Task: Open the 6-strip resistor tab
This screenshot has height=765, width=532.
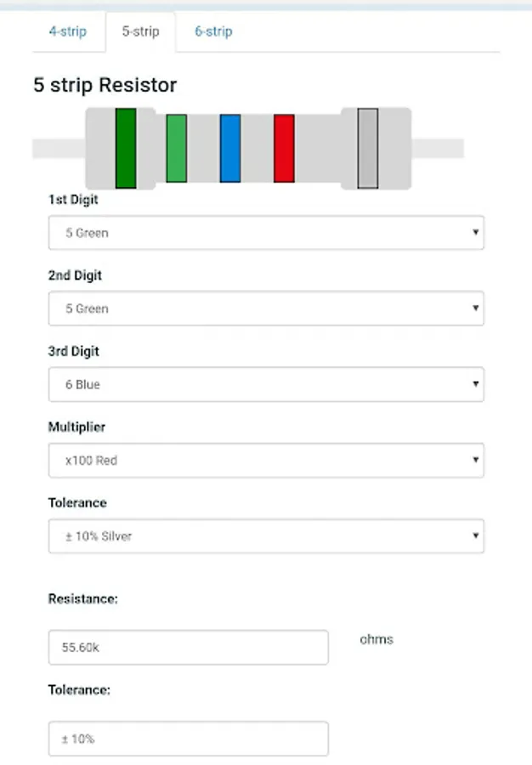Action: pos(212,31)
